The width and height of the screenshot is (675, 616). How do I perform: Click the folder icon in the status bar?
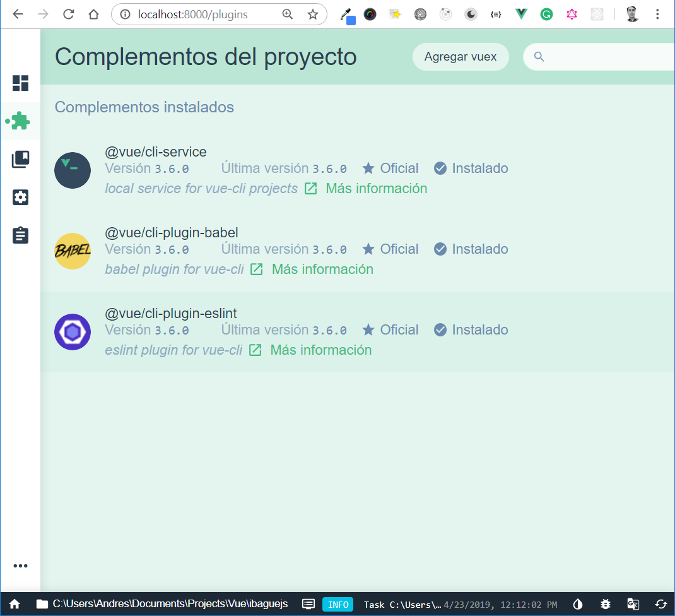click(x=42, y=604)
